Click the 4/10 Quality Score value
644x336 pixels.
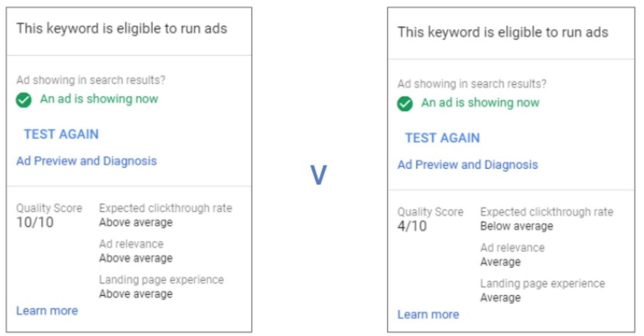(412, 226)
